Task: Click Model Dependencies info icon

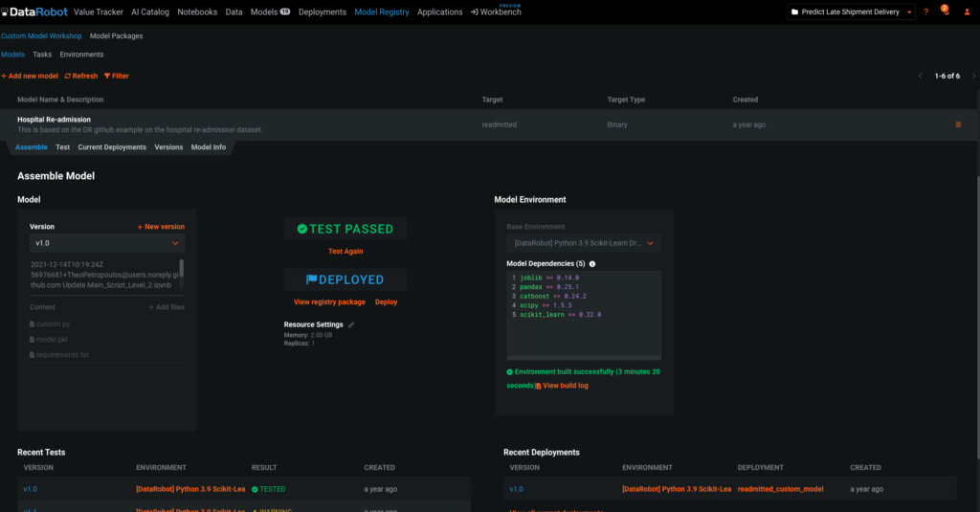Action: click(x=592, y=264)
